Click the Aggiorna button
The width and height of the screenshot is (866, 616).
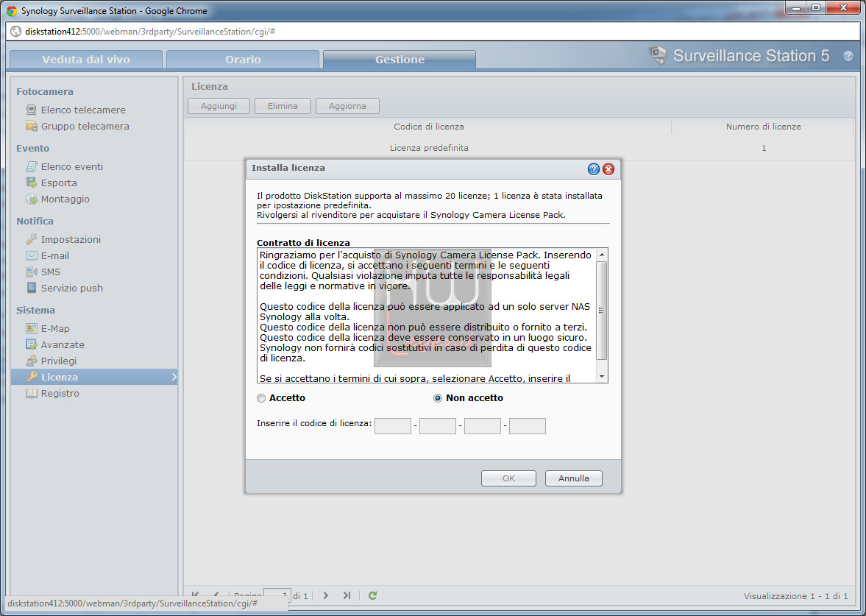347,106
